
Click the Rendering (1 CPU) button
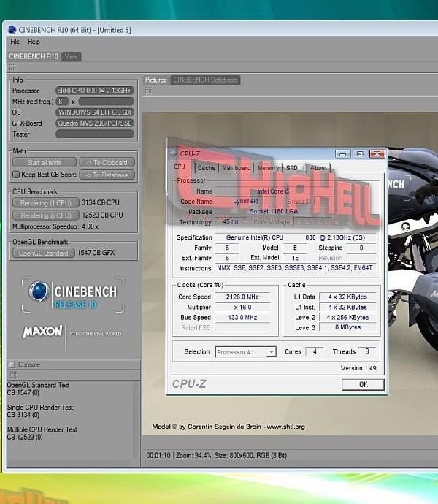(x=46, y=203)
